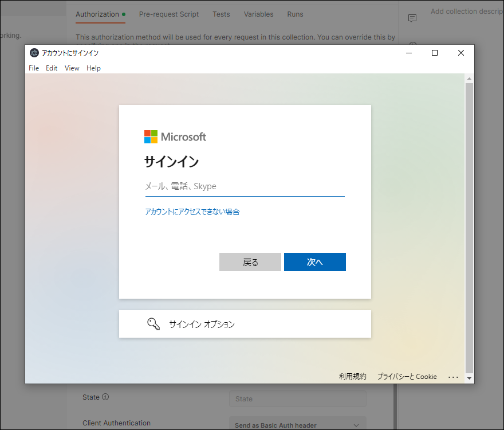This screenshot has height=430, width=504.
Task: Switch to Authorization tab in Postman
Action: pyautogui.click(x=100, y=14)
